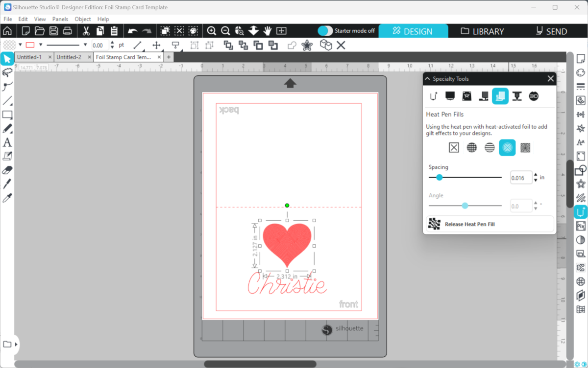
Task: Open the line color dropdown arrow
Action: (x=41, y=45)
